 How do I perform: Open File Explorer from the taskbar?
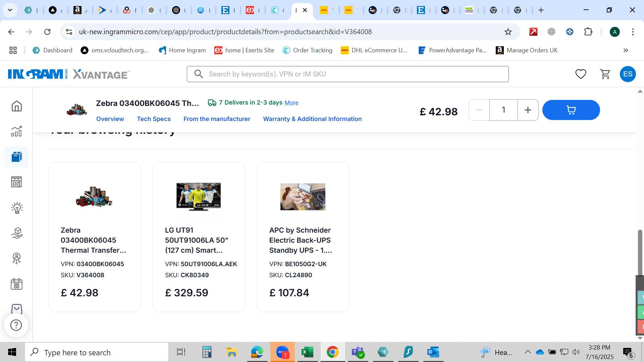[232, 352]
